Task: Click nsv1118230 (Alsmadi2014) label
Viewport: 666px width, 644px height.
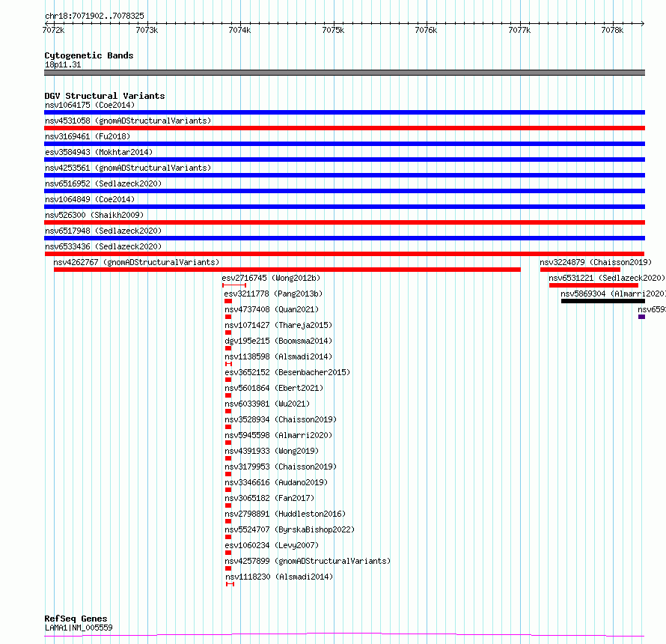Action: [279, 577]
